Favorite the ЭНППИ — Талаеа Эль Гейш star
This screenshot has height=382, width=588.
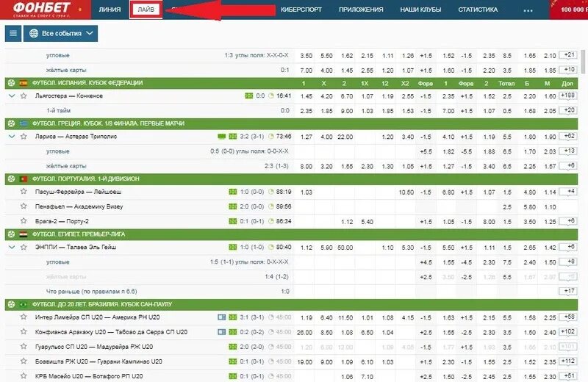coord(24,247)
